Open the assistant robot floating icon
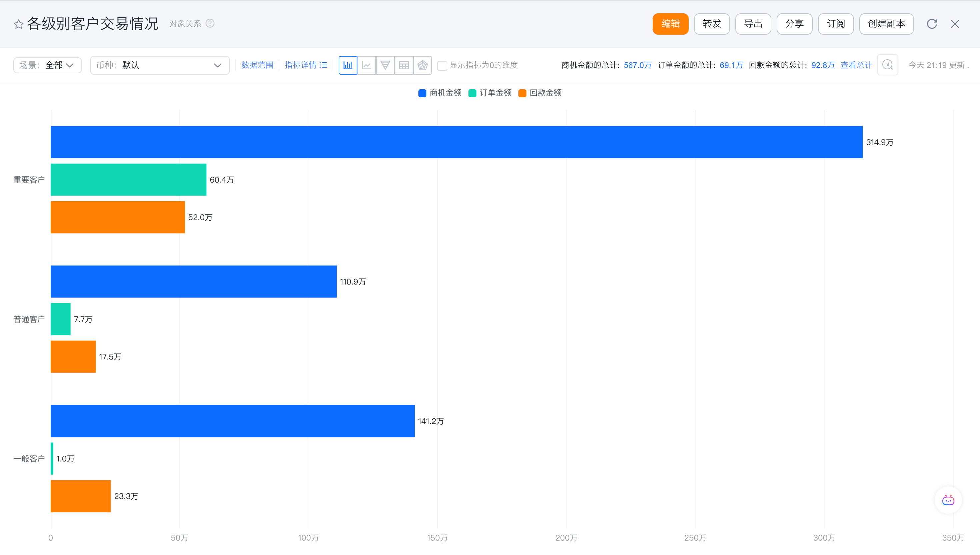The image size is (980, 555). click(x=948, y=500)
